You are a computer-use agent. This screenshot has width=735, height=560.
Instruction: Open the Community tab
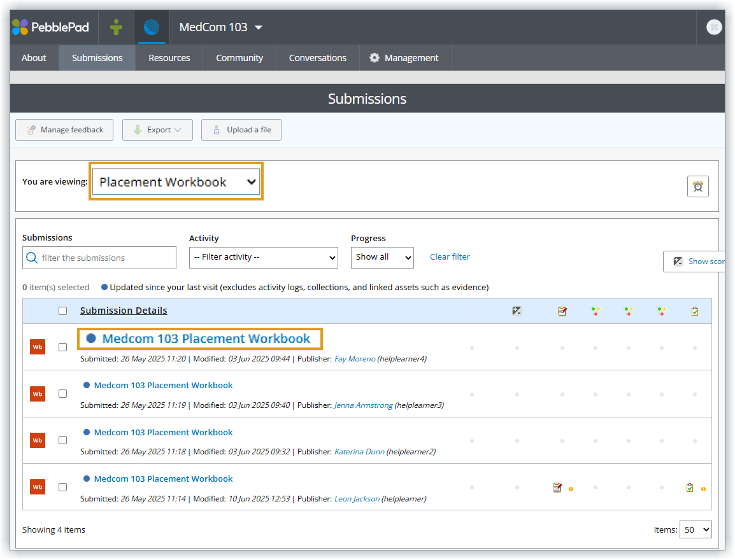(x=239, y=58)
